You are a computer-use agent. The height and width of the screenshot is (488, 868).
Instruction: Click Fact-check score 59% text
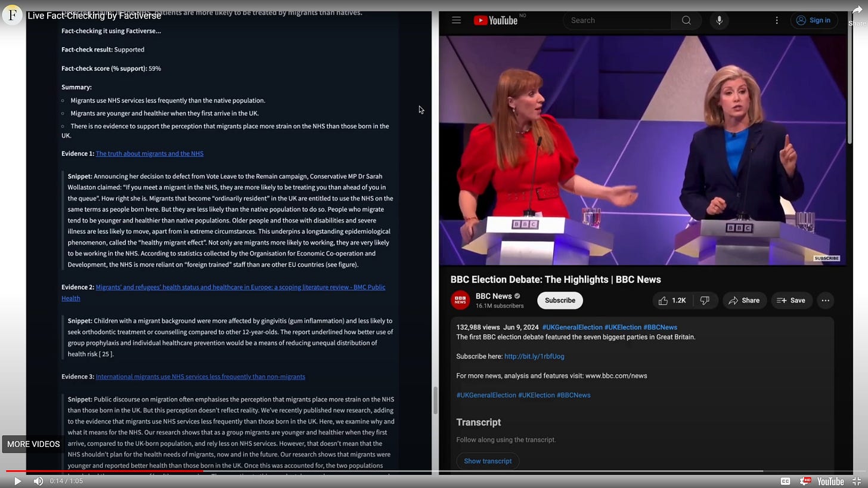tap(111, 69)
